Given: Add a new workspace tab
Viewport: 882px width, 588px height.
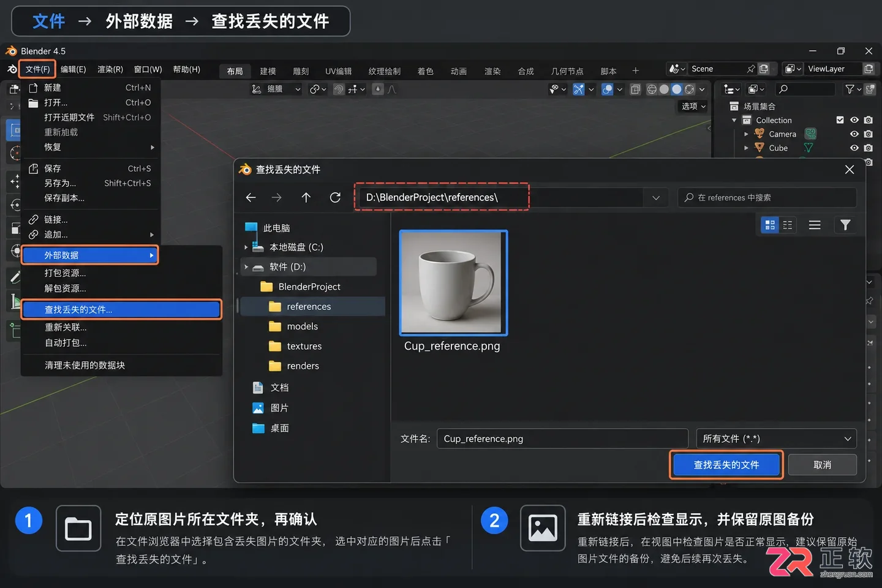Looking at the screenshot, I should tap(636, 70).
